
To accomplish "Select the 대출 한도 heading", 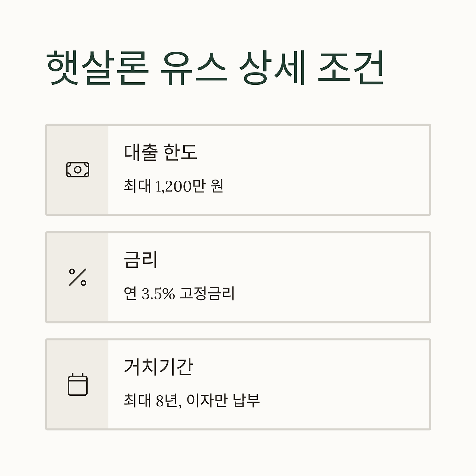I will (160, 152).
